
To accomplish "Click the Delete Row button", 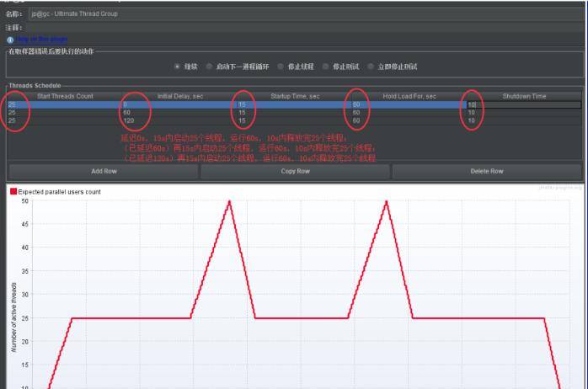I will [x=487, y=171].
